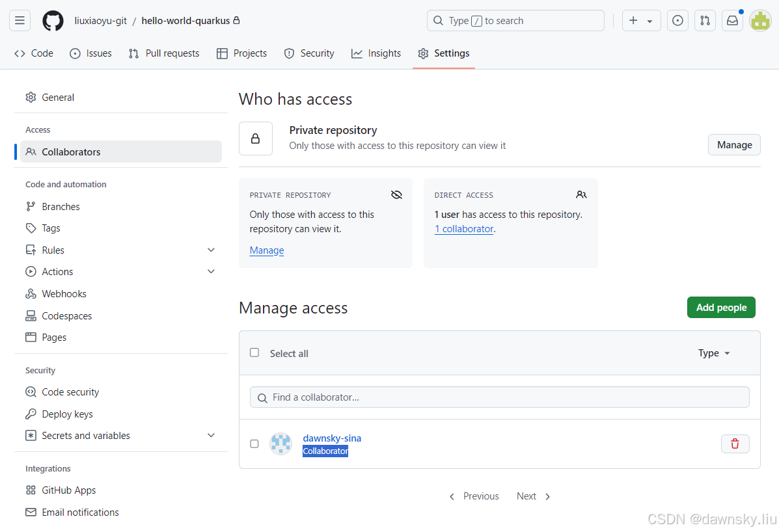Open Branches settings

tap(121, 206)
